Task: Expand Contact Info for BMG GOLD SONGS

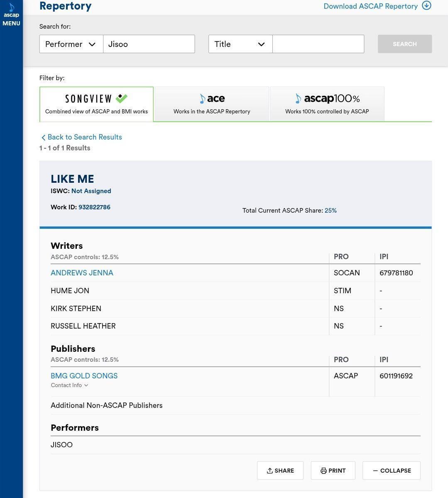Action: 69,385
